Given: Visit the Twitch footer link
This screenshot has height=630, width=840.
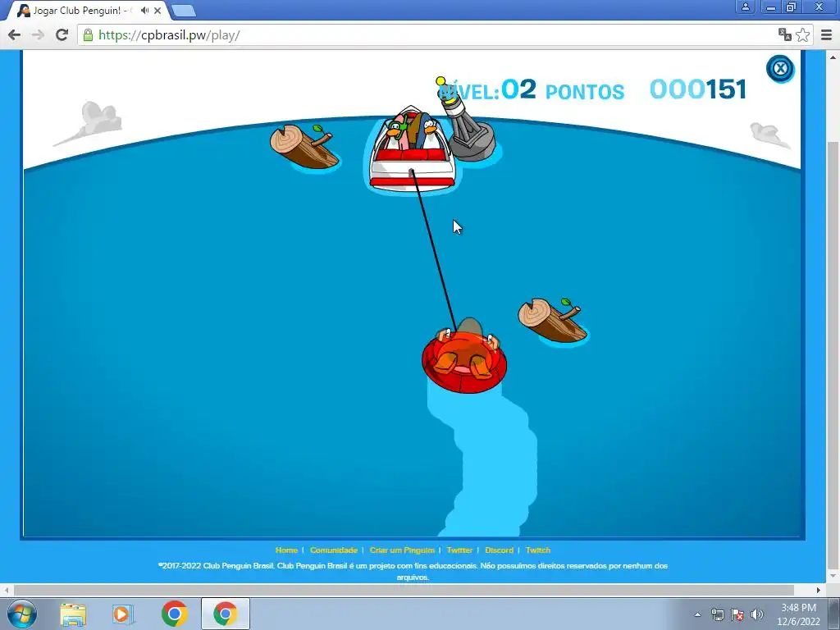Looking at the screenshot, I should click(538, 550).
